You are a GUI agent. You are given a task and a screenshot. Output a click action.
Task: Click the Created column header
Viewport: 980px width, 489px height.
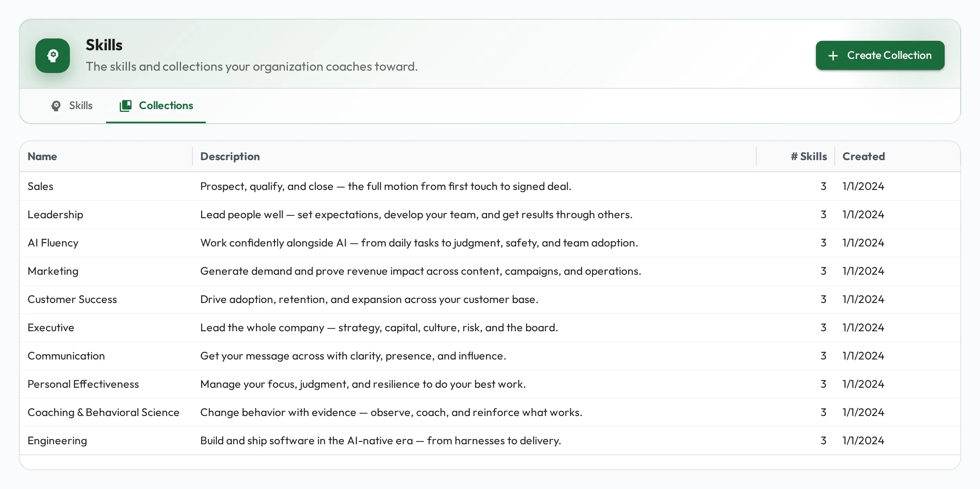click(864, 156)
